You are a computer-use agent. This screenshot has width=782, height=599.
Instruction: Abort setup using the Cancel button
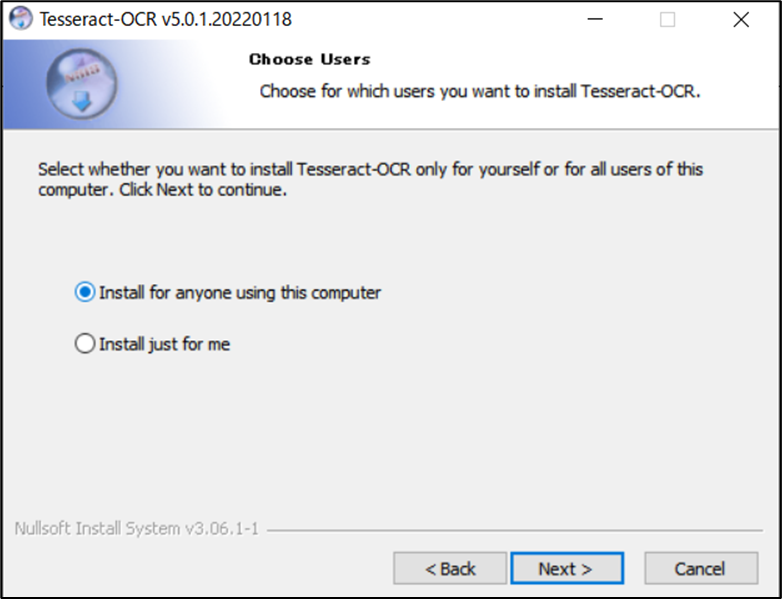click(700, 568)
